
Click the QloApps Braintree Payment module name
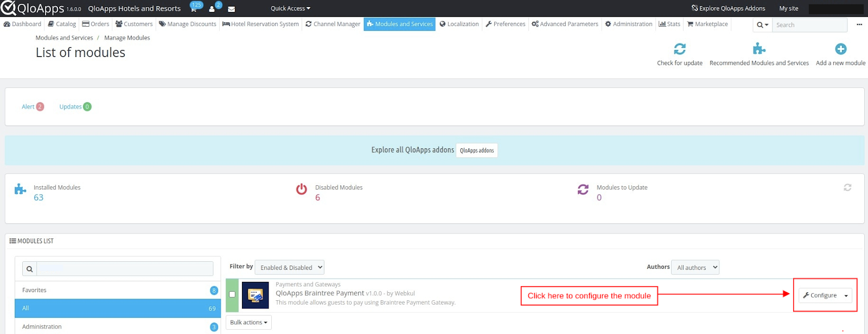coord(320,293)
